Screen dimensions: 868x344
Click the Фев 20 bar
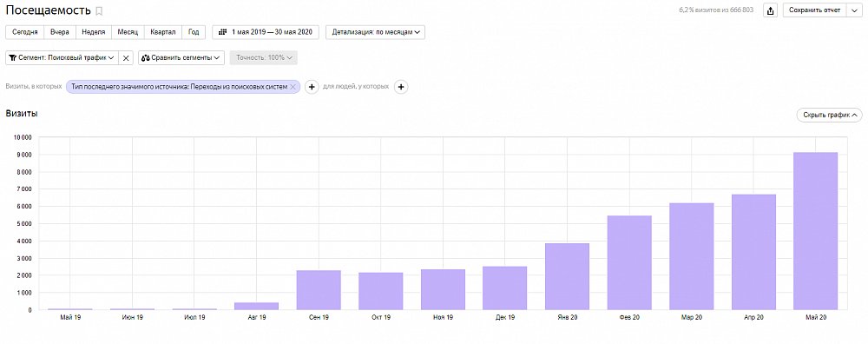[x=629, y=262]
